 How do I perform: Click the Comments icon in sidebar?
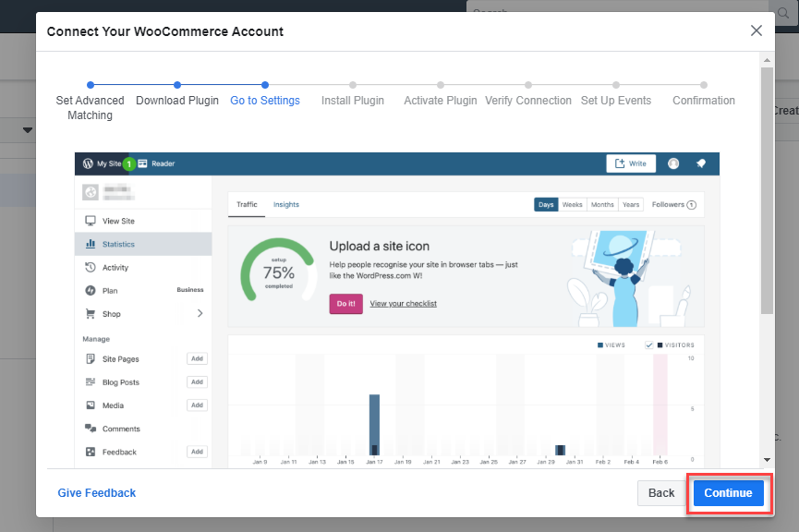tap(91, 428)
